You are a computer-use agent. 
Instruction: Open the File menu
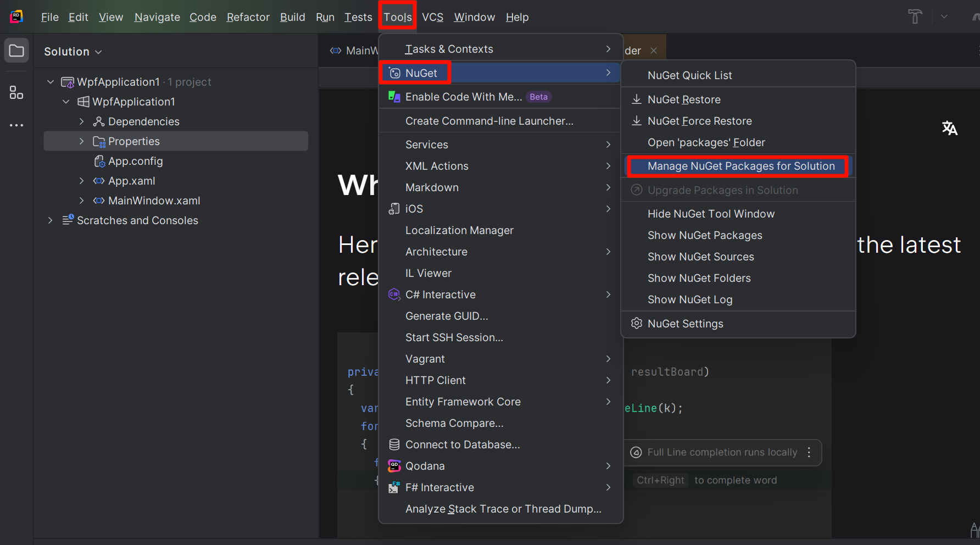pos(50,17)
